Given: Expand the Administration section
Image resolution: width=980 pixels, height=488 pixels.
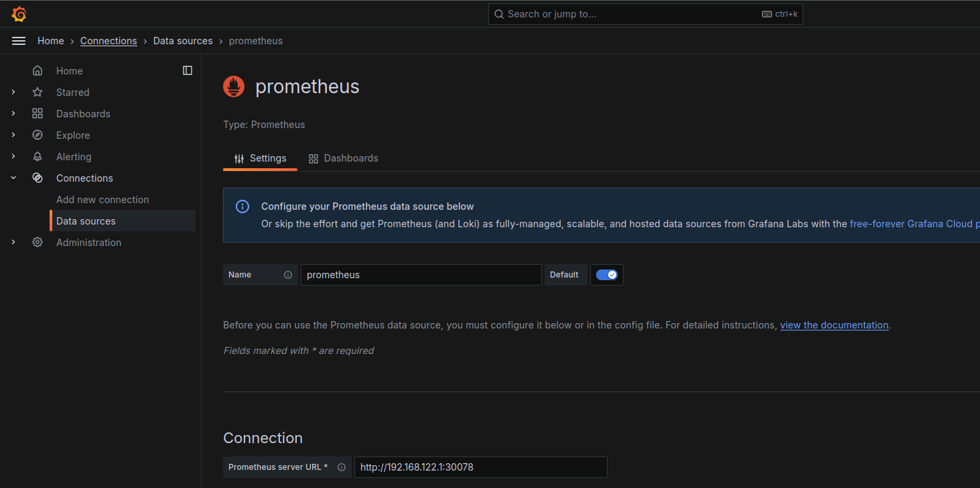Looking at the screenshot, I should point(13,243).
